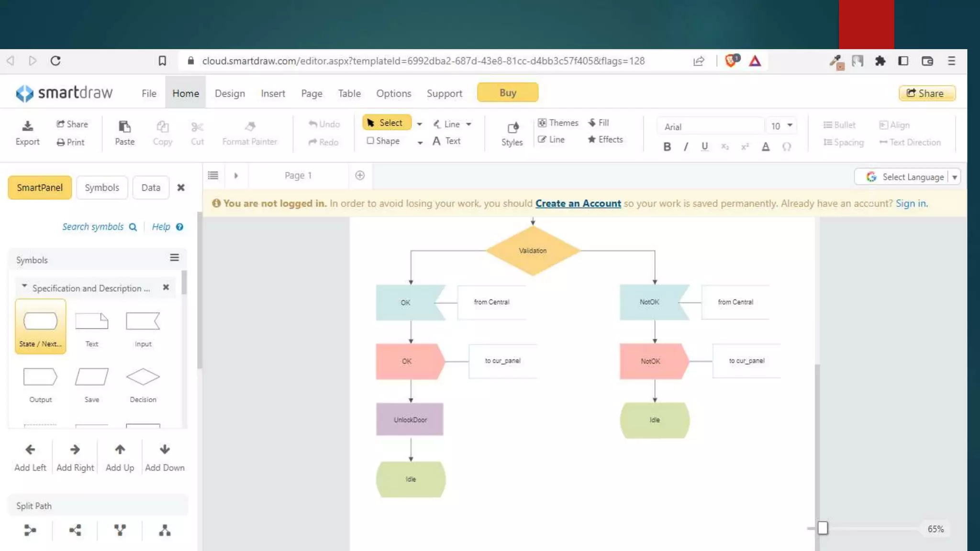Open the symbols hamburger menu icon
980x551 pixels.
174,258
